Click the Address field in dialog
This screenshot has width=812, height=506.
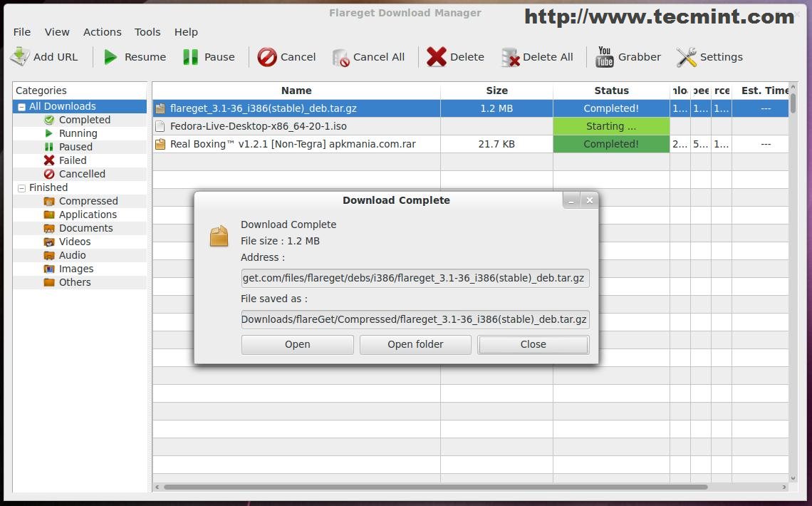point(415,278)
